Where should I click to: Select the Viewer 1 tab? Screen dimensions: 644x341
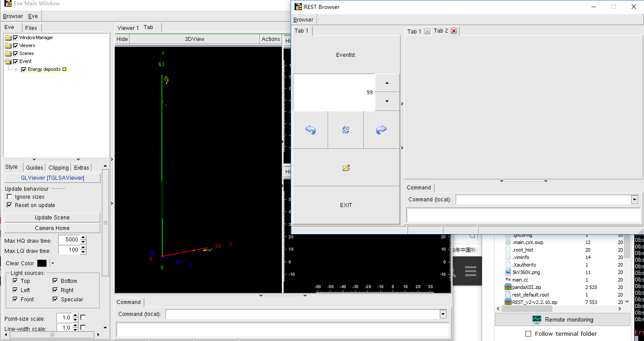pyautogui.click(x=128, y=28)
